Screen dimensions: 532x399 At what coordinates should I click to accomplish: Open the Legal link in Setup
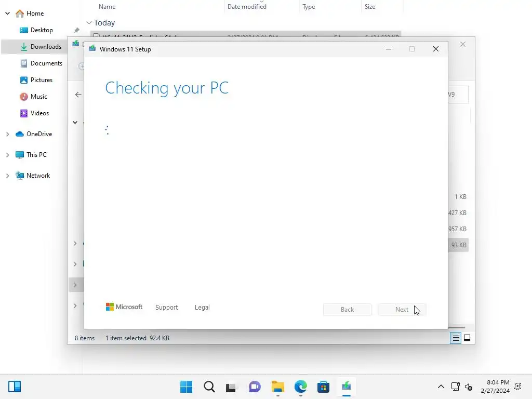(202, 308)
